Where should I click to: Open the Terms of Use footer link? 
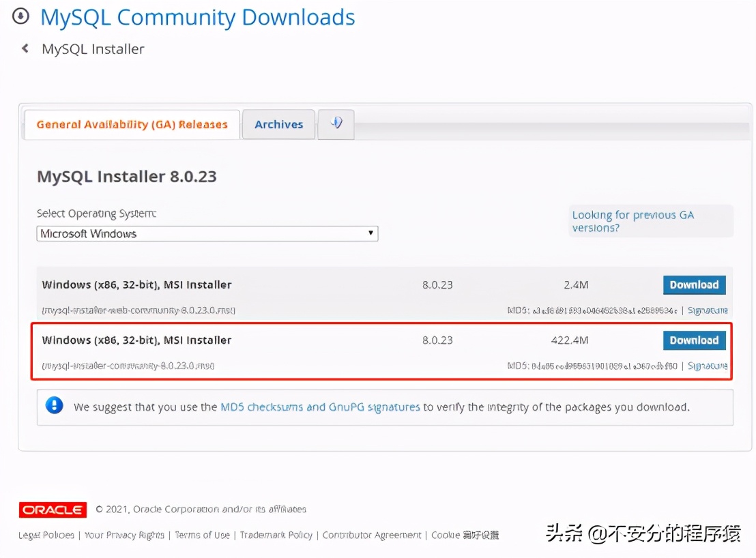(x=202, y=535)
